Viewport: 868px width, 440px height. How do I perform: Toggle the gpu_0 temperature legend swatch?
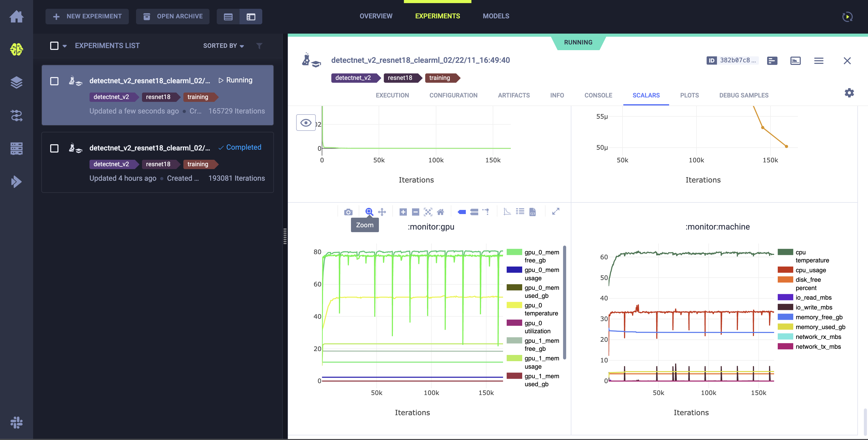pyautogui.click(x=514, y=305)
